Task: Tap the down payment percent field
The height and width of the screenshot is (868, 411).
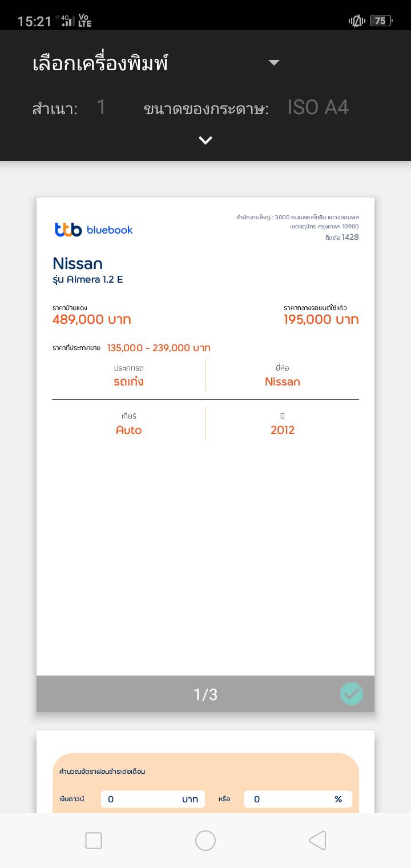Action: (297, 799)
